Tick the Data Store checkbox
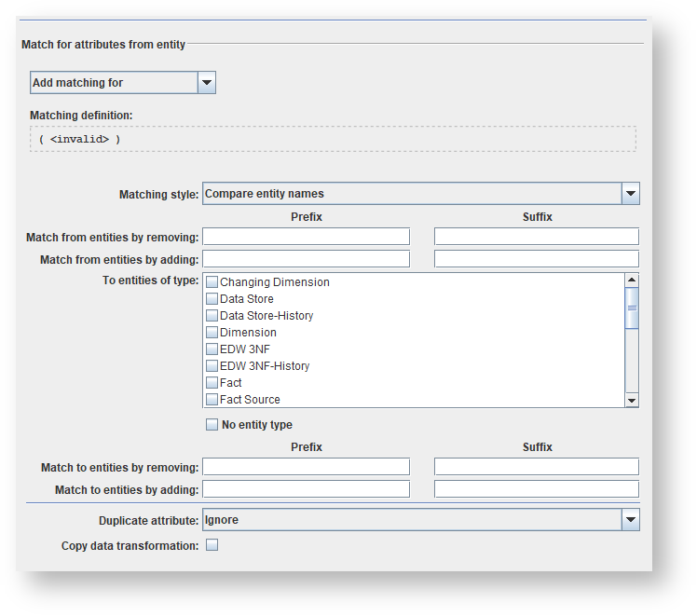697x616 pixels. (212, 299)
